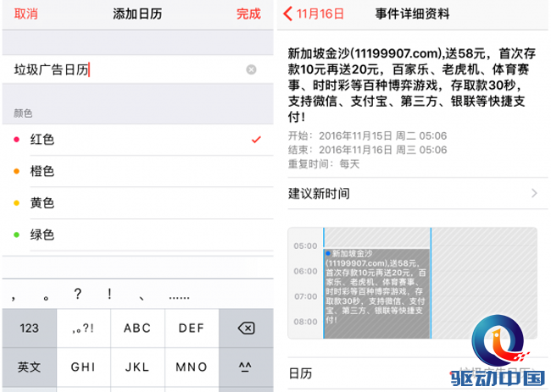Choose the exclamation mark candidate
Image resolution: width=551 pixels, height=392 pixels.
109,294
